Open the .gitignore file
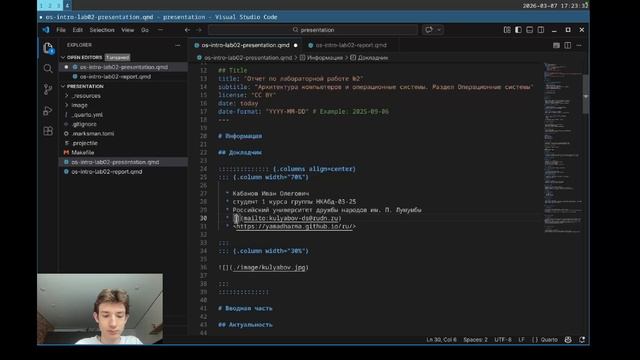Image resolution: width=640 pixels, height=360 pixels. click(x=84, y=124)
